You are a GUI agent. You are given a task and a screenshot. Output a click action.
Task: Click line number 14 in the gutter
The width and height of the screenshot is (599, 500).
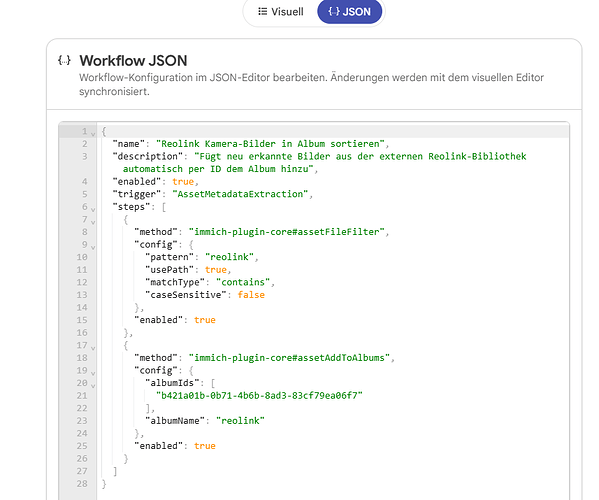82,307
